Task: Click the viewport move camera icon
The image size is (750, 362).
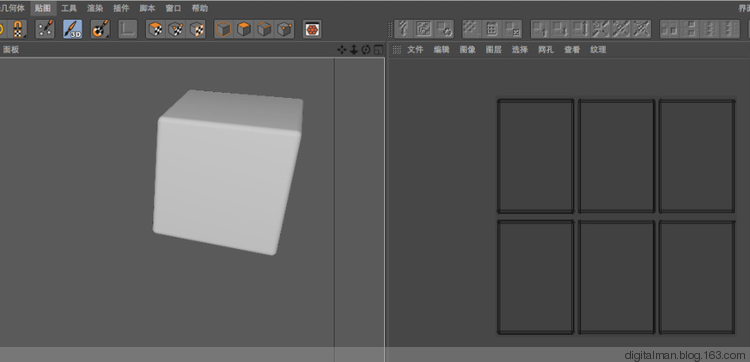Action: click(342, 50)
